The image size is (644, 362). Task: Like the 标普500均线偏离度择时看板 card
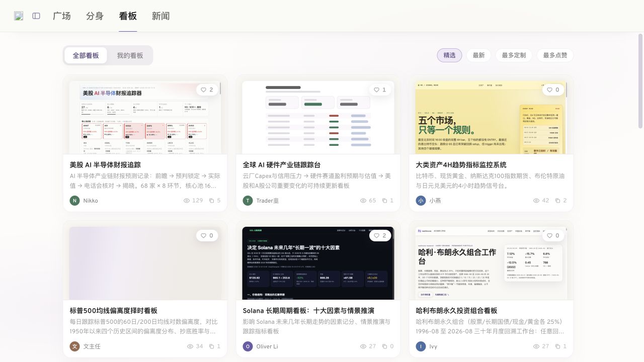pyautogui.click(x=207, y=235)
